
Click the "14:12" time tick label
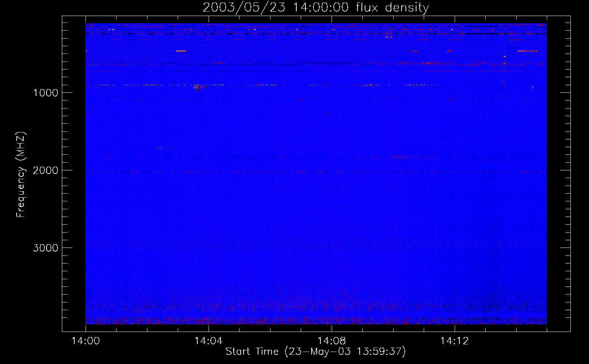pos(455,341)
